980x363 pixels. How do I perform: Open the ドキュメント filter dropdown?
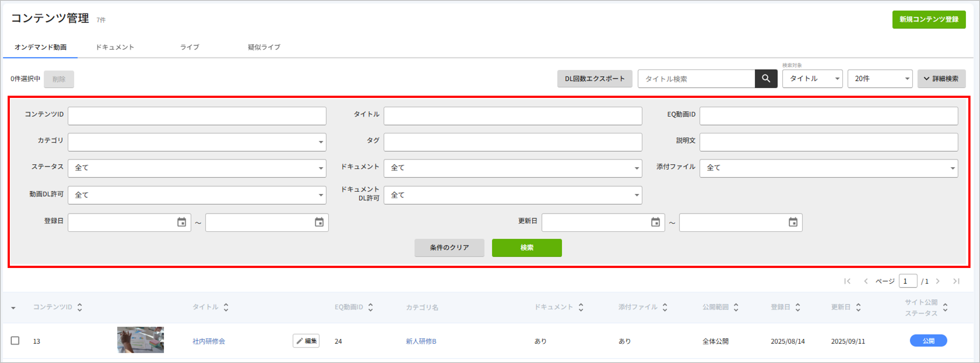click(x=513, y=168)
